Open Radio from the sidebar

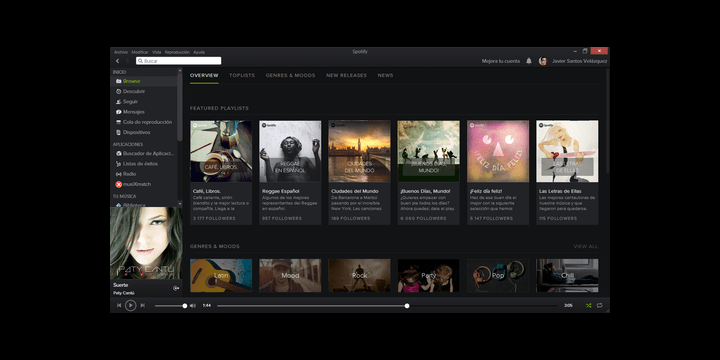[x=129, y=174]
